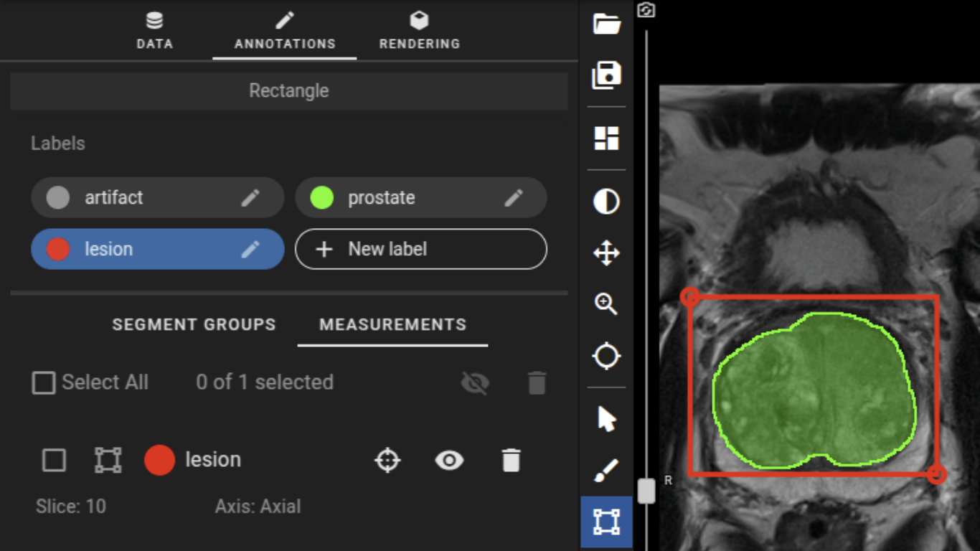This screenshot has height=551, width=980.
Task: Select the paint brush tool
Action: coord(606,471)
